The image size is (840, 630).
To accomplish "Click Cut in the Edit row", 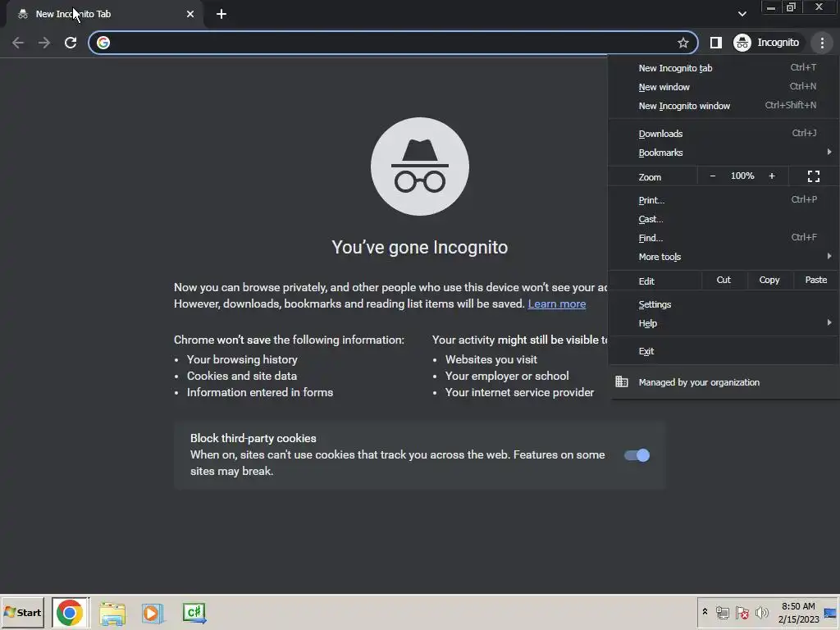I will 724,281.
